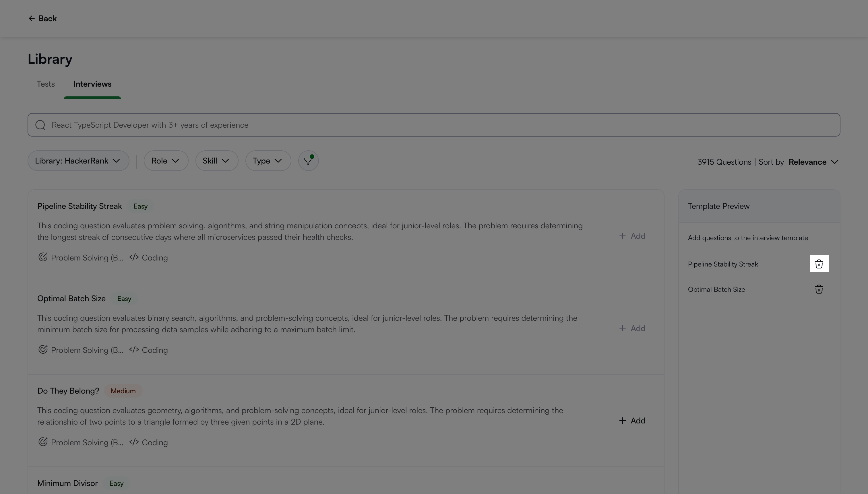Open the Library: HackerRank dropdown
The height and width of the screenshot is (494, 868).
[x=78, y=161]
